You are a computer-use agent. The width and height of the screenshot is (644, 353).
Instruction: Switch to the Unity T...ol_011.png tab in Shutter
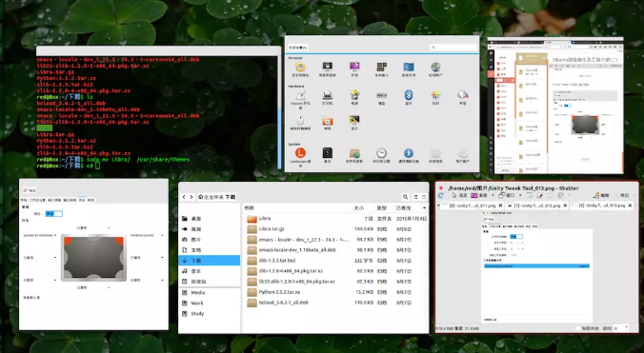(473, 206)
